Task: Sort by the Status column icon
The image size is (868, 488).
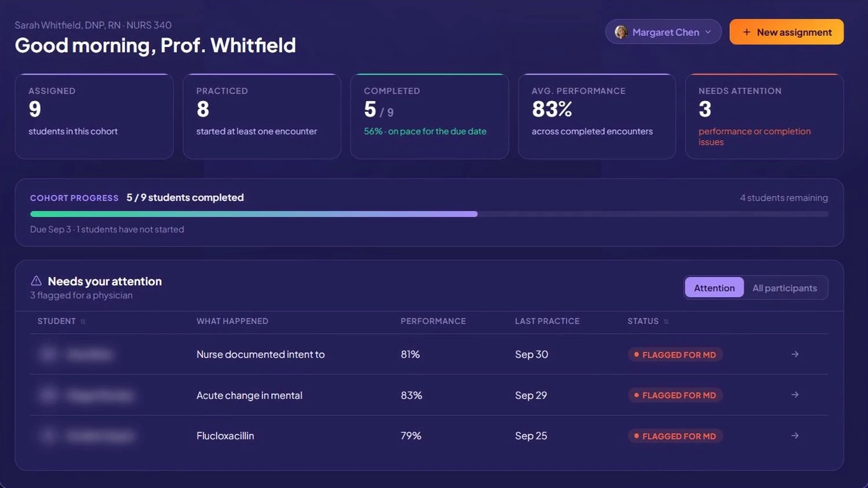Action: tap(666, 322)
